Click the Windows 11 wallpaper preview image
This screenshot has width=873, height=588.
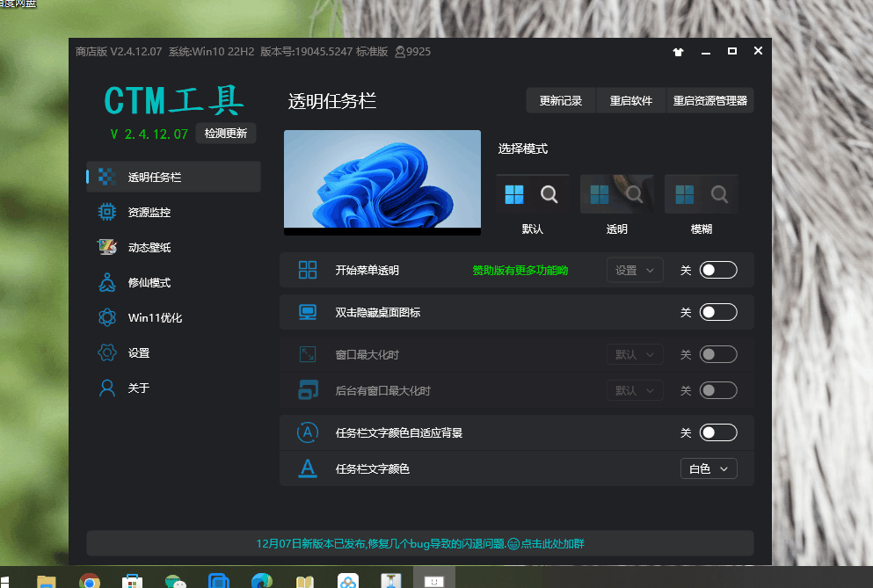(382, 182)
